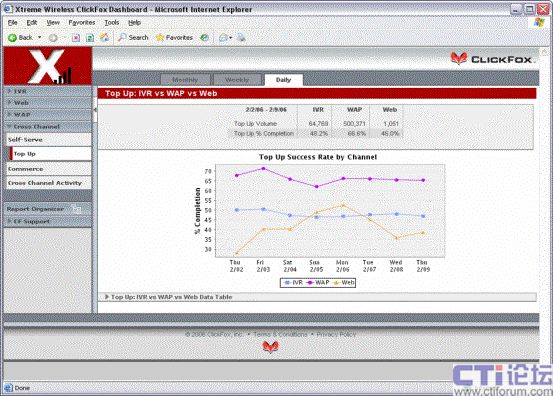Click the ClickFox logo in header
This screenshot has width=553, height=396.
[x=493, y=59]
